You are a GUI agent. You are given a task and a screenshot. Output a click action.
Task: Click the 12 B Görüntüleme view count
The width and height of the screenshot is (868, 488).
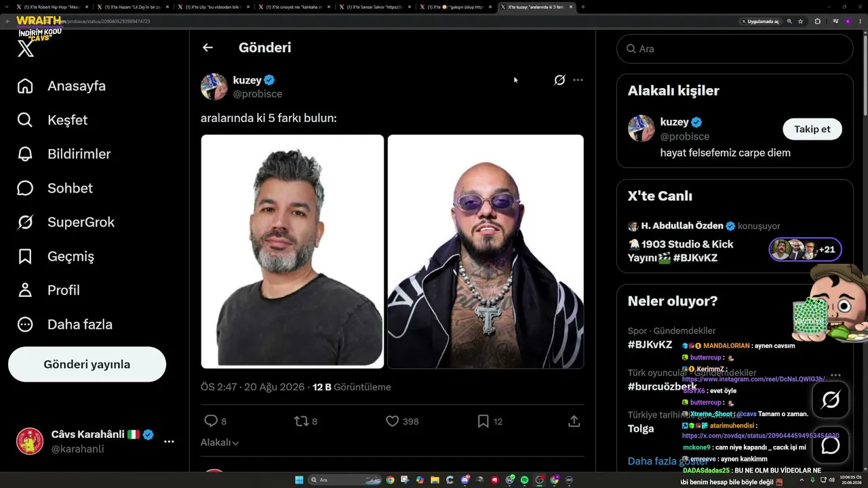(351, 387)
